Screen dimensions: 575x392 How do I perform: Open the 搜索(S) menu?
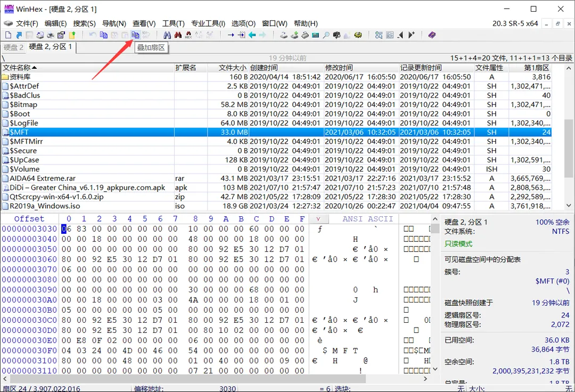[x=84, y=23]
